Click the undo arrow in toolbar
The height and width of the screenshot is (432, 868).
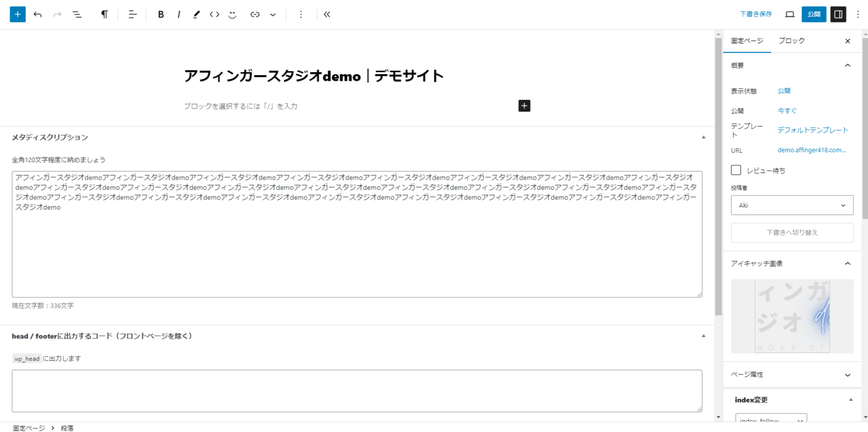(x=38, y=15)
